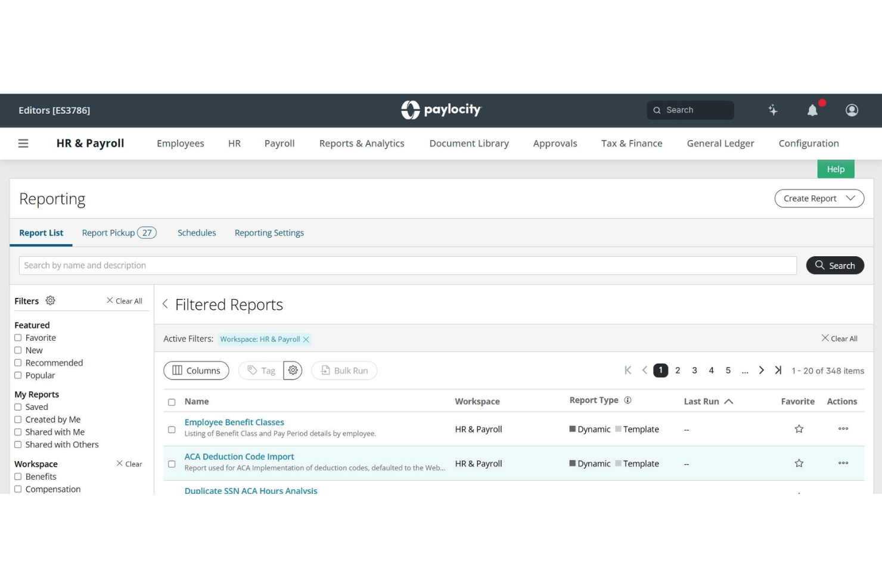Check the Benefits workspace filter

[x=18, y=477]
